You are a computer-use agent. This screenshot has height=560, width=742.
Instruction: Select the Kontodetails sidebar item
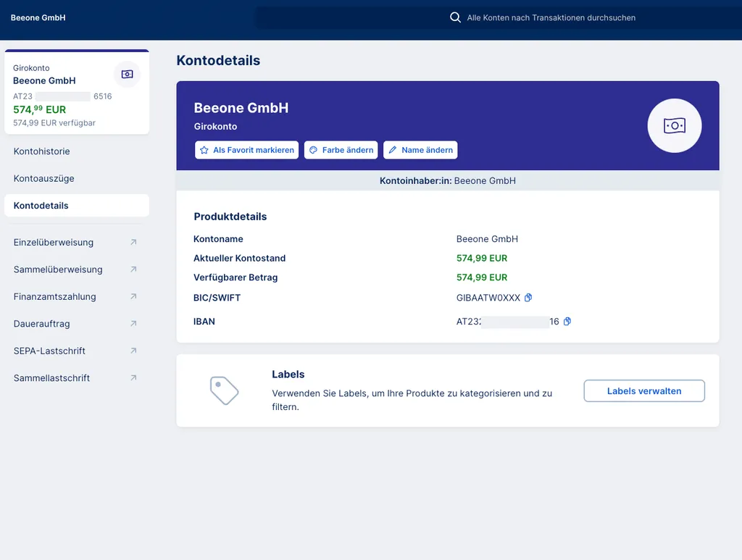41,206
